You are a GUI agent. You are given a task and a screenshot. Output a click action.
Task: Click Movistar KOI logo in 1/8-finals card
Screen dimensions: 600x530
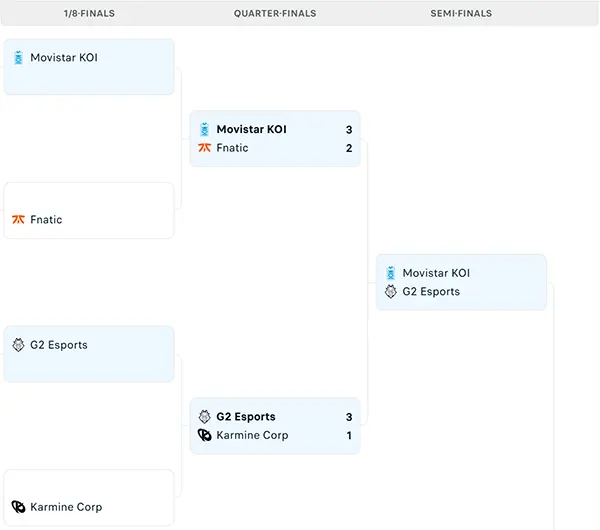point(18,58)
